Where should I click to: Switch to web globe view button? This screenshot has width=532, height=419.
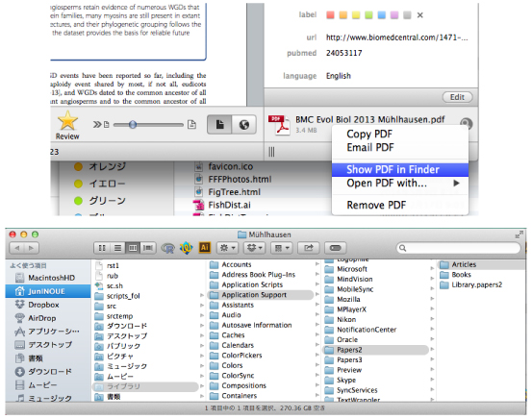pyautogui.click(x=244, y=124)
